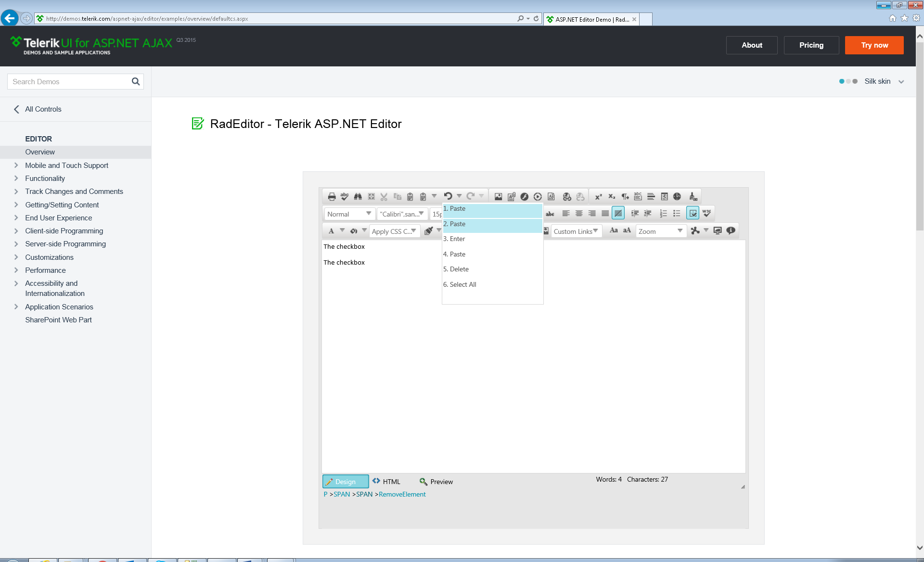924x562 pixels.
Task: Click the Strikethrough abc icon
Action: 550,214
